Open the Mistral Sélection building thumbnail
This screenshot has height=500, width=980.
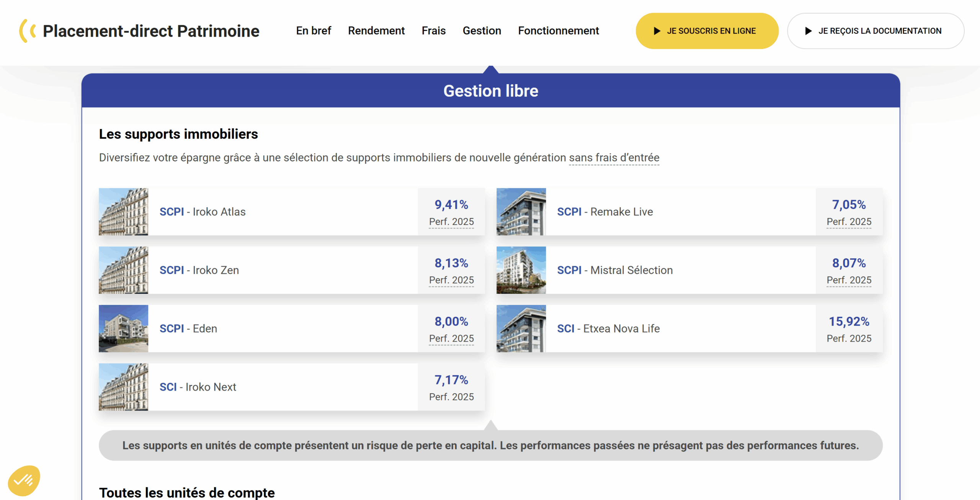pos(521,270)
